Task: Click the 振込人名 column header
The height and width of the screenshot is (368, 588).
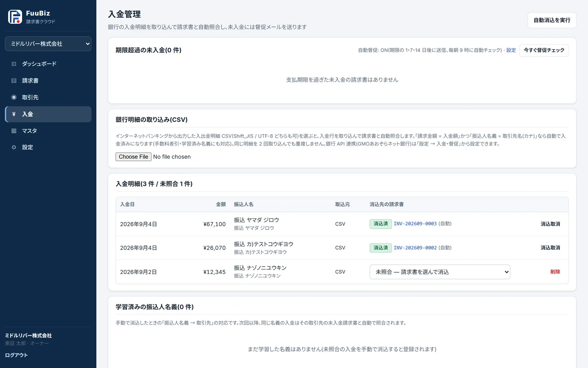Action: coord(244,204)
